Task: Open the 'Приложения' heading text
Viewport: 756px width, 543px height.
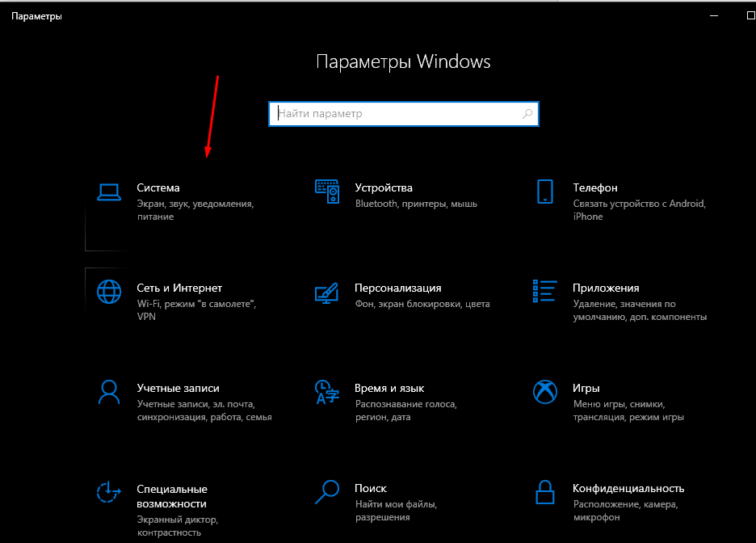Action: click(x=606, y=288)
